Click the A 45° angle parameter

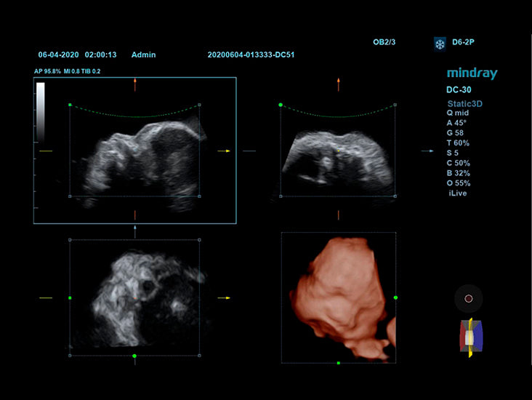456,123
